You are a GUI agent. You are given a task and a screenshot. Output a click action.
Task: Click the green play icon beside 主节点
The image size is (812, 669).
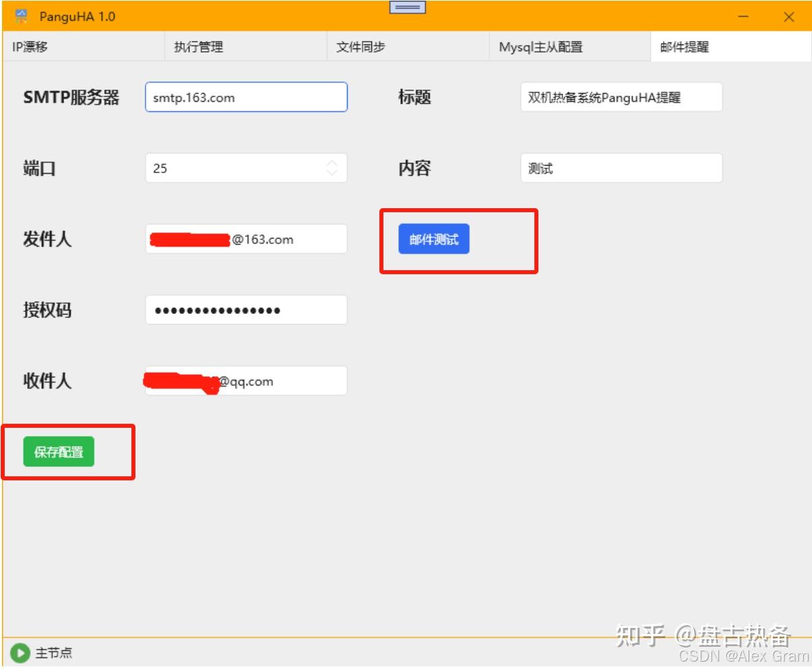20,652
